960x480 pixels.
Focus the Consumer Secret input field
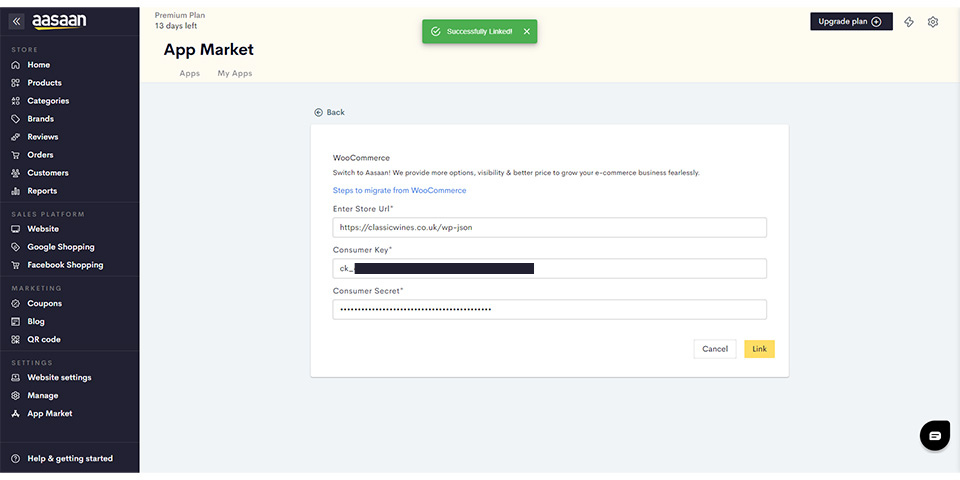(549, 309)
